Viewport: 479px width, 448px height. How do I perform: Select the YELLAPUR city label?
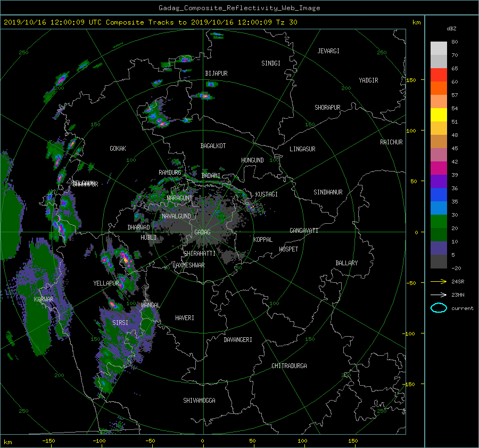(106, 283)
